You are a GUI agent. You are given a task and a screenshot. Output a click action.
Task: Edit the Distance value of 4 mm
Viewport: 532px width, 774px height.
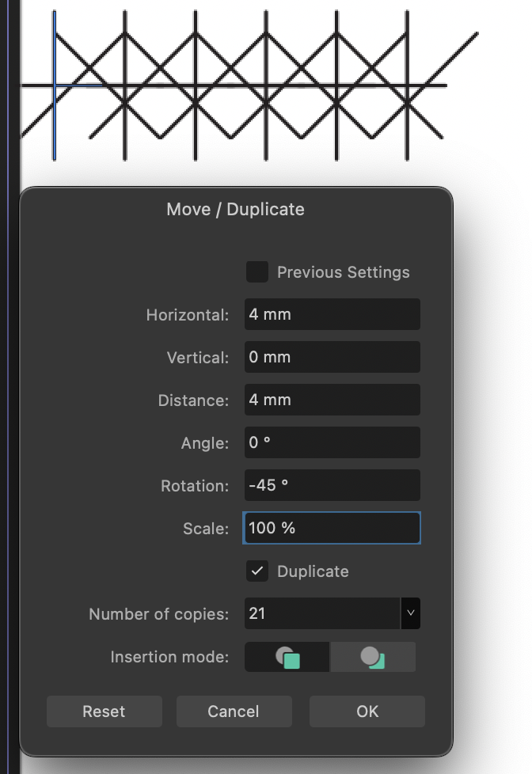332,400
